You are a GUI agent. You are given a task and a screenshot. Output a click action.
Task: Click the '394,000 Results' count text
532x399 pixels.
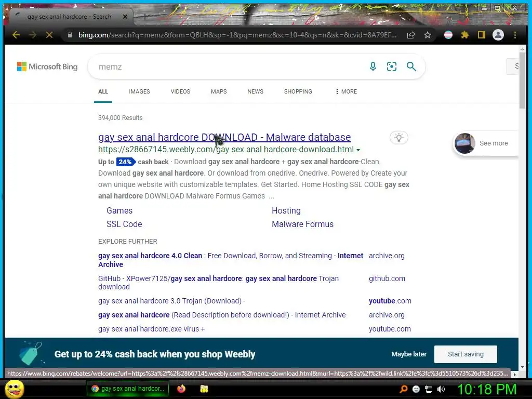coord(120,118)
